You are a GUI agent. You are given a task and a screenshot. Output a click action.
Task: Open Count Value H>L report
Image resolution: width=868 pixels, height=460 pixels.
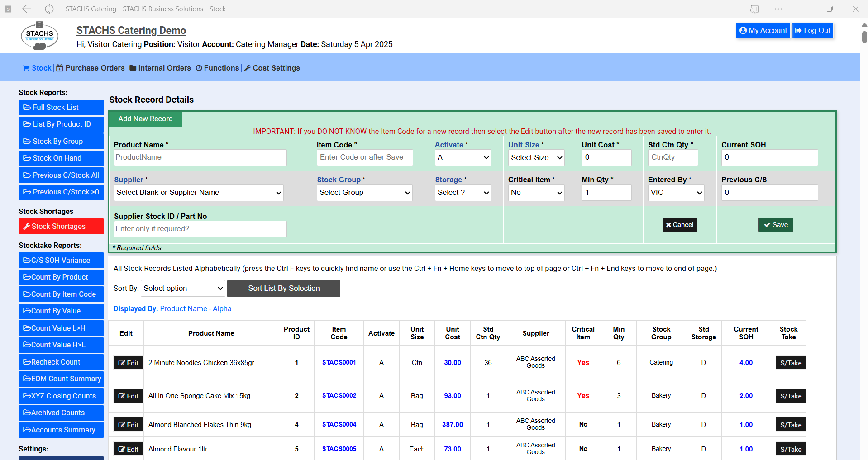(61, 345)
